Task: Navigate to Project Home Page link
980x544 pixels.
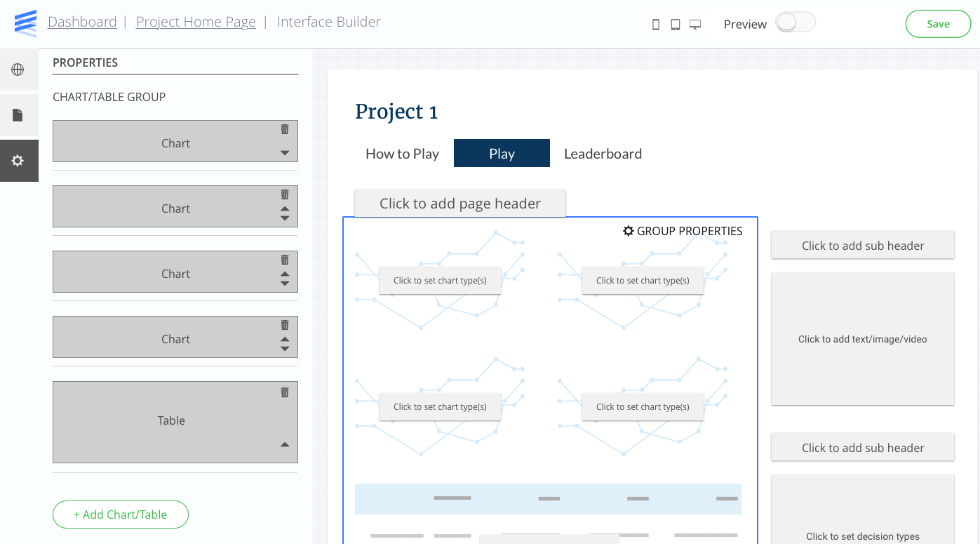Action: 196,22
